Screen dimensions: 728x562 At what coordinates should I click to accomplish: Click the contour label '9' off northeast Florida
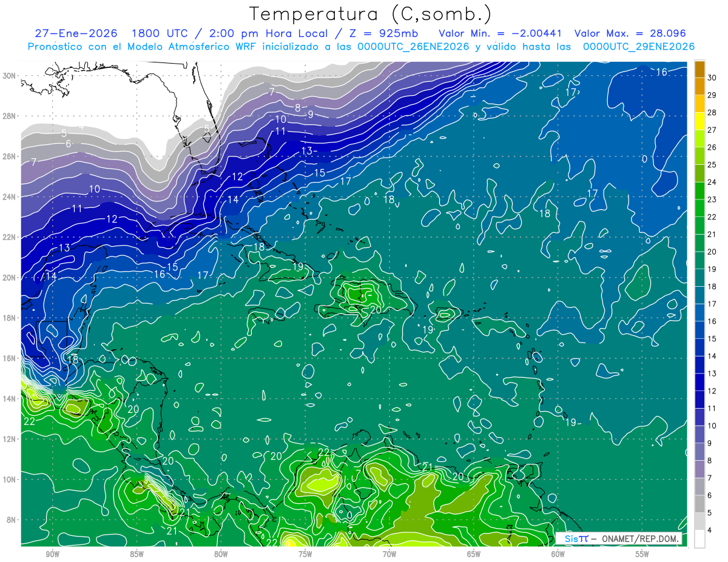[310, 114]
